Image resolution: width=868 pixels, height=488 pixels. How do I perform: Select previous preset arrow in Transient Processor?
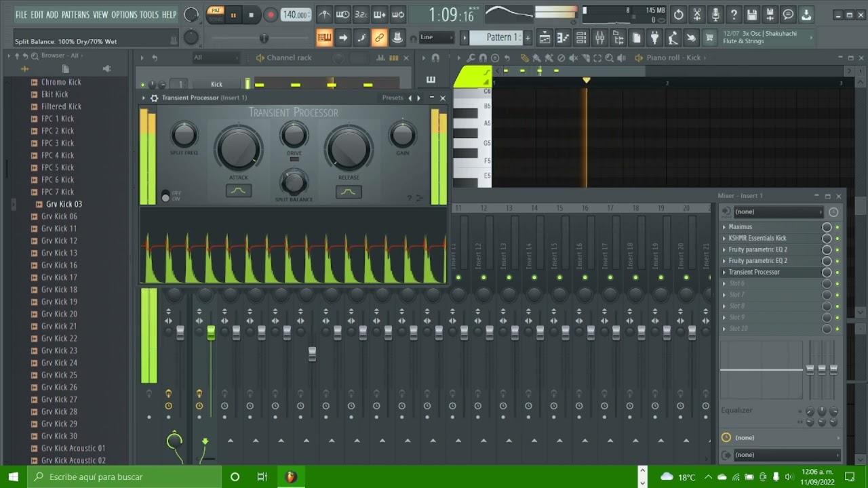(410, 98)
